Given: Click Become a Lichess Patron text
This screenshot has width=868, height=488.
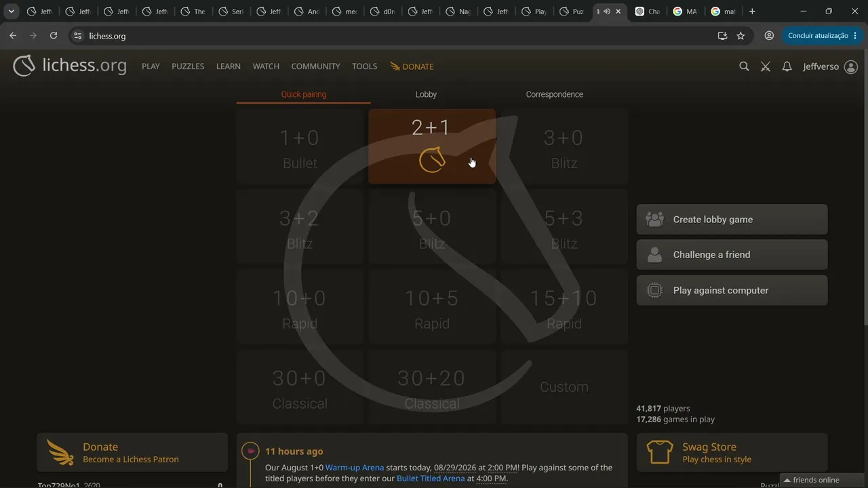Looking at the screenshot, I should (131, 460).
